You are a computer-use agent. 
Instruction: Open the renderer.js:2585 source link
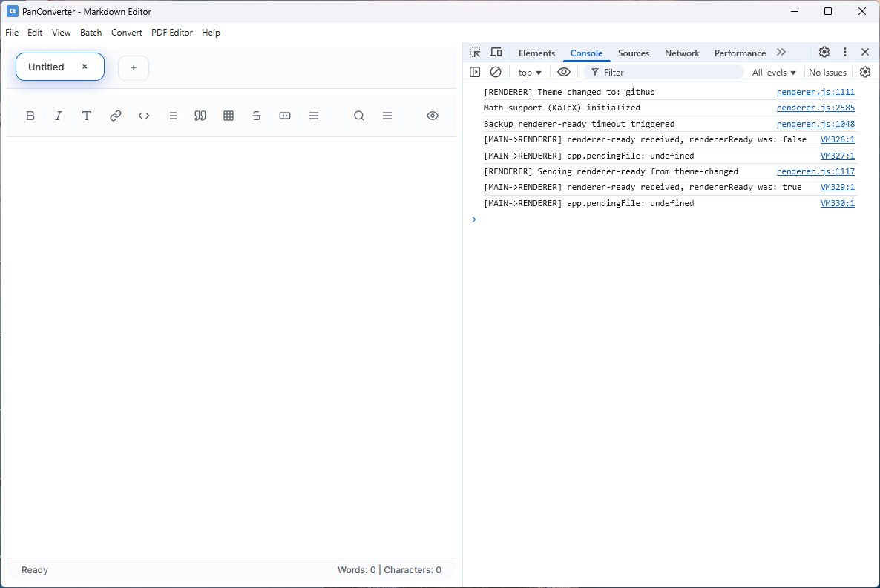click(815, 108)
